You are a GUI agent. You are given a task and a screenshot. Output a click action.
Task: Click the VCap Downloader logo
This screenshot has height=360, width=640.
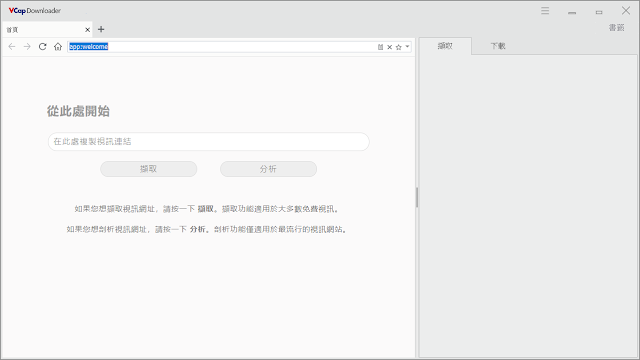pyautogui.click(x=35, y=11)
